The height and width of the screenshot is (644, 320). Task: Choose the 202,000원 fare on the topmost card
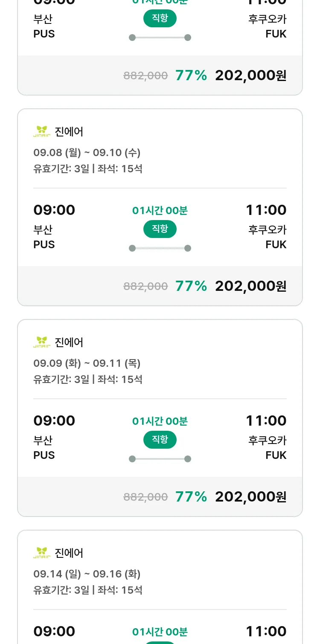(250, 75)
